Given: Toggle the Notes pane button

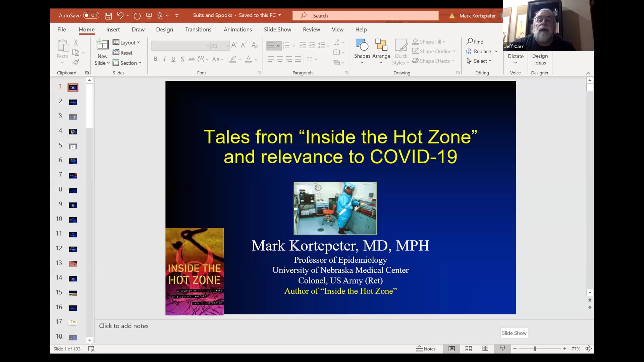Looking at the screenshot, I should (x=426, y=349).
